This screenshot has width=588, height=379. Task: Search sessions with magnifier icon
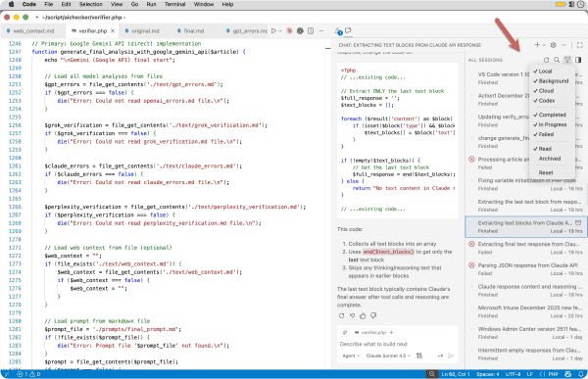pos(557,60)
